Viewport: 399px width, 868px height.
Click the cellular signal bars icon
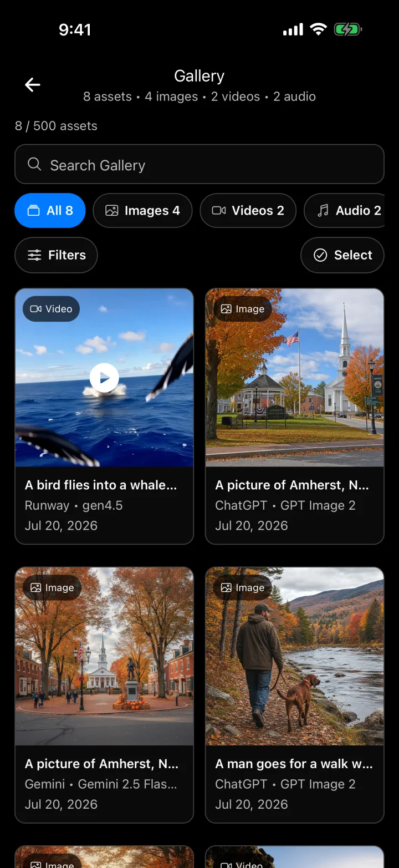coord(293,29)
